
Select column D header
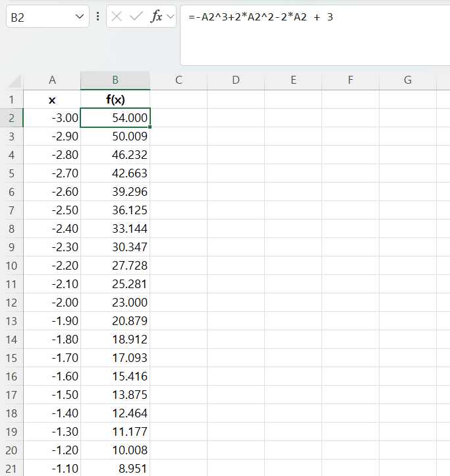pos(236,80)
